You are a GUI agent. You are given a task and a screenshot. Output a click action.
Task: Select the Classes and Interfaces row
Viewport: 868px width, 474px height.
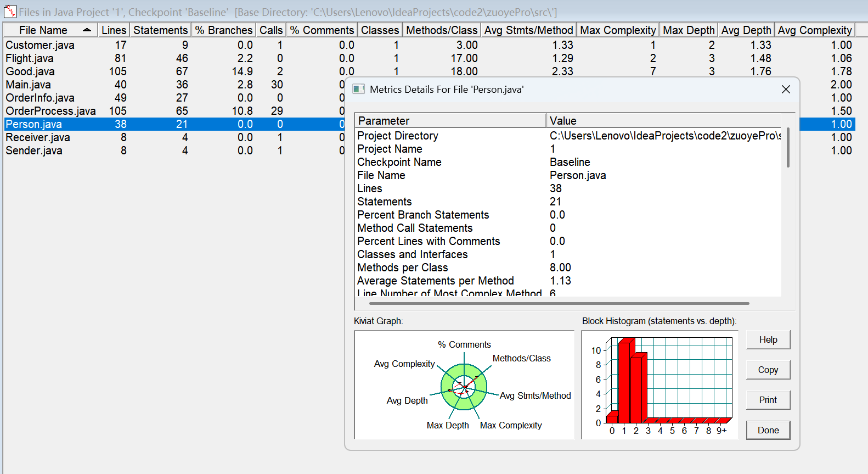tap(568, 254)
